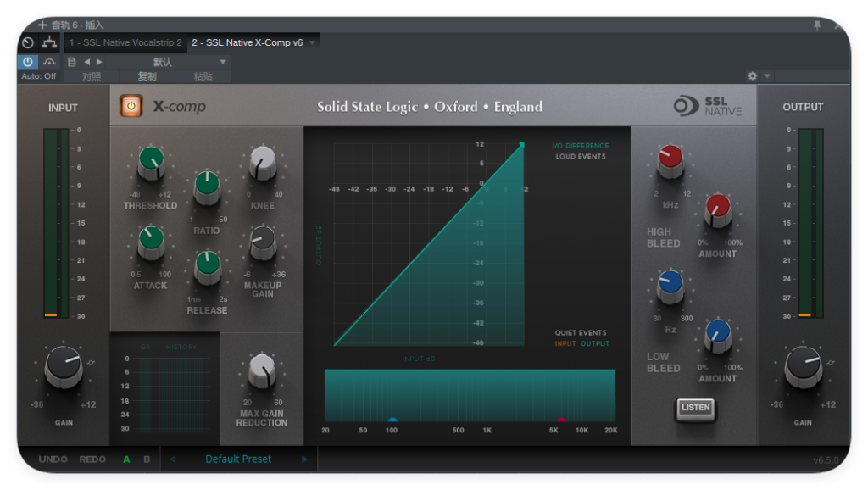
Task: Click the QUIET EVENTS label
Action: tap(581, 333)
